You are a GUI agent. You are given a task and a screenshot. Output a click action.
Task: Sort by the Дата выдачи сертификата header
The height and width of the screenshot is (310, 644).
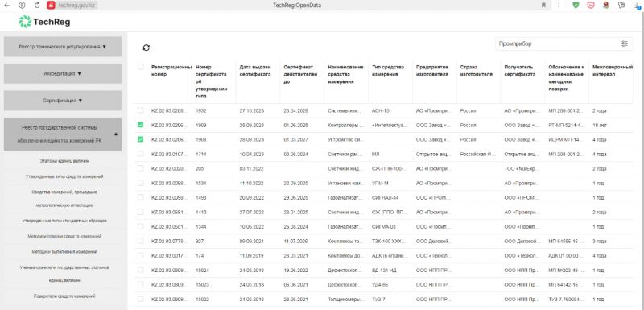point(255,71)
